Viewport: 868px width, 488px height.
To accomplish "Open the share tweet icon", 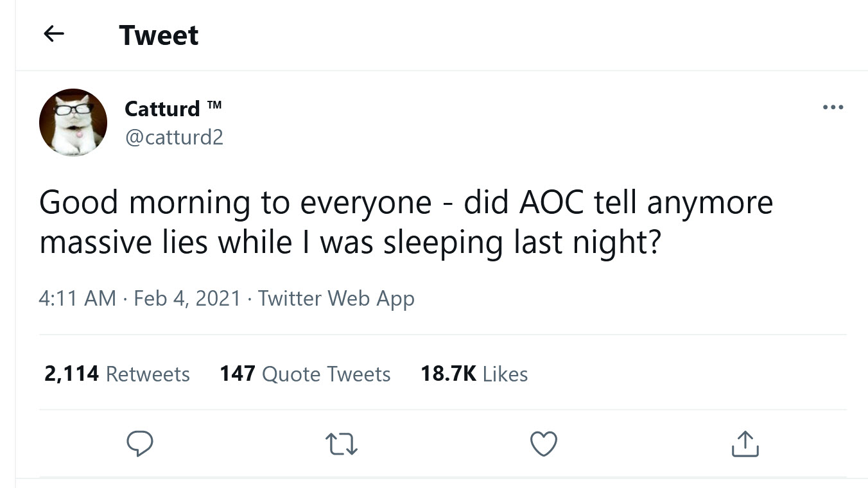I will 745,444.
